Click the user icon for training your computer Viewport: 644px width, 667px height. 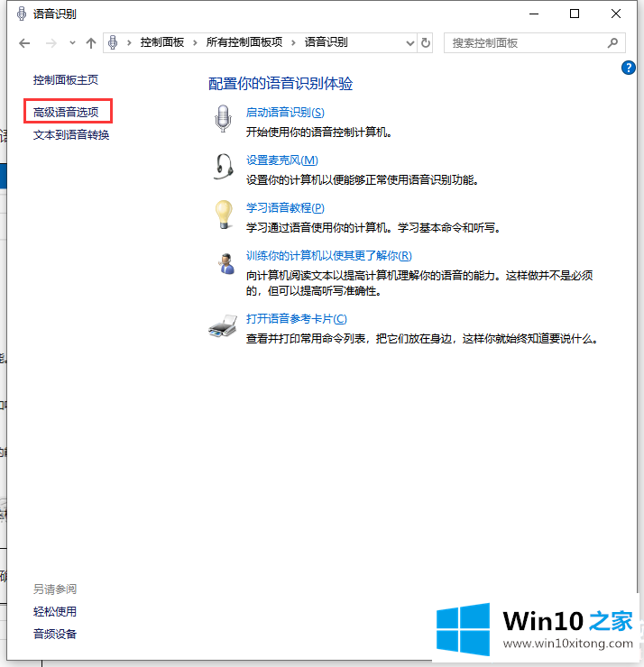(x=223, y=263)
